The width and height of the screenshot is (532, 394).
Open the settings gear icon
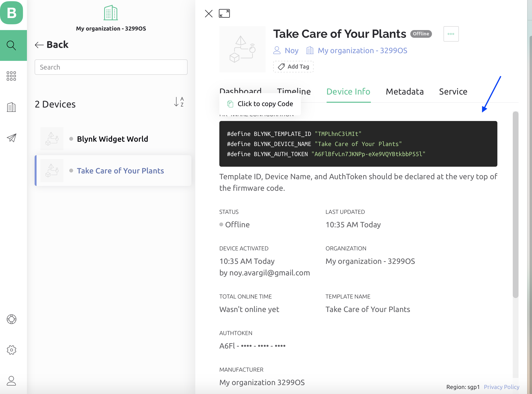(11, 350)
